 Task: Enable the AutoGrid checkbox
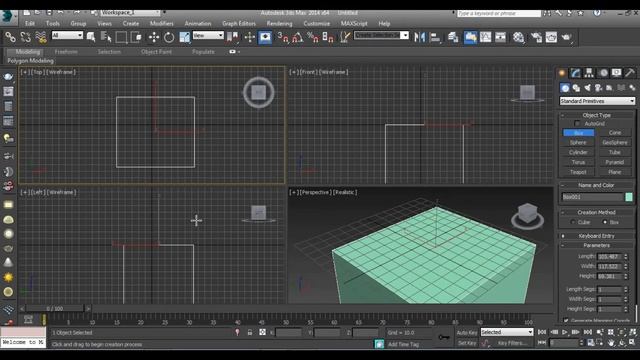577,123
